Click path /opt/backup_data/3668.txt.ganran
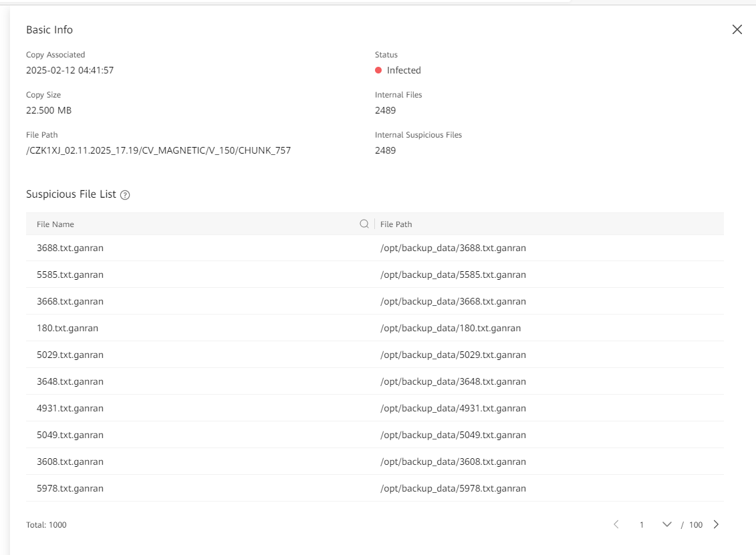756x555 pixels. [x=453, y=301]
